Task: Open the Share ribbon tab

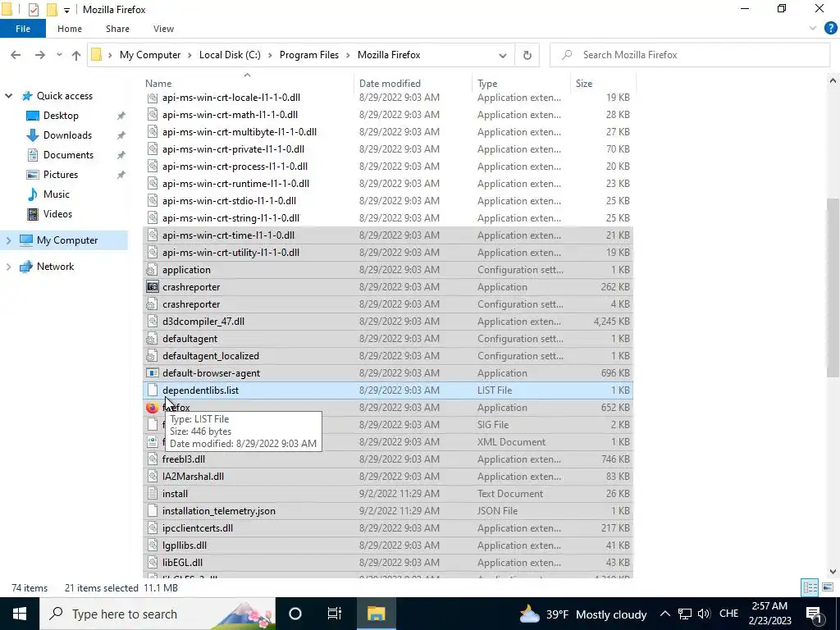Action: point(117,29)
